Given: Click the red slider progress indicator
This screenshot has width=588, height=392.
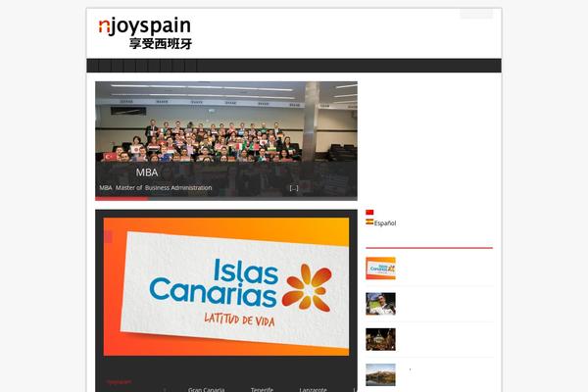Looking at the screenshot, I should tap(122, 198).
